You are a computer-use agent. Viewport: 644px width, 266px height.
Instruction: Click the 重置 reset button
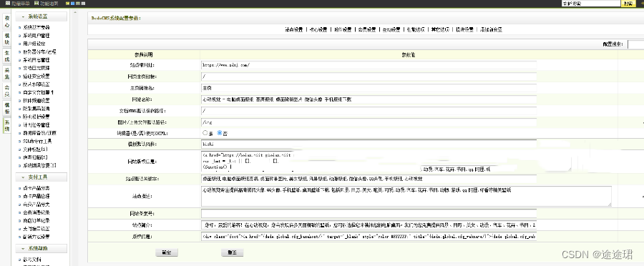[x=232, y=252]
